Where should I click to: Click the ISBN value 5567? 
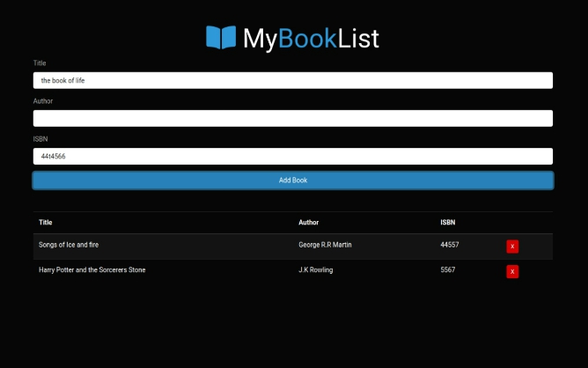tap(447, 270)
